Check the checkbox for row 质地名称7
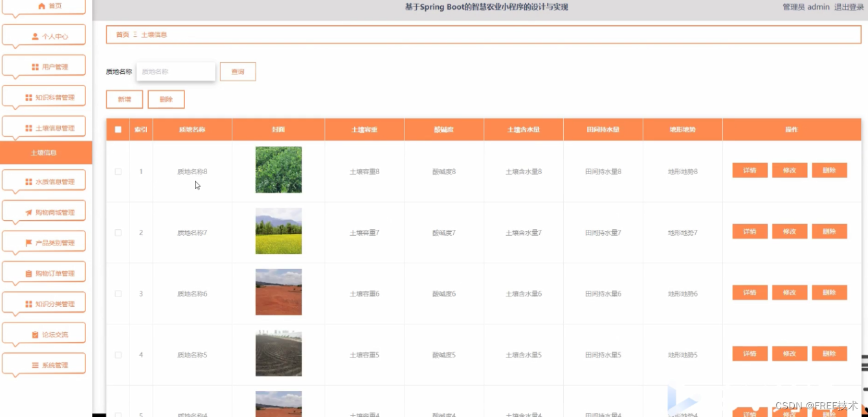 coord(118,232)
